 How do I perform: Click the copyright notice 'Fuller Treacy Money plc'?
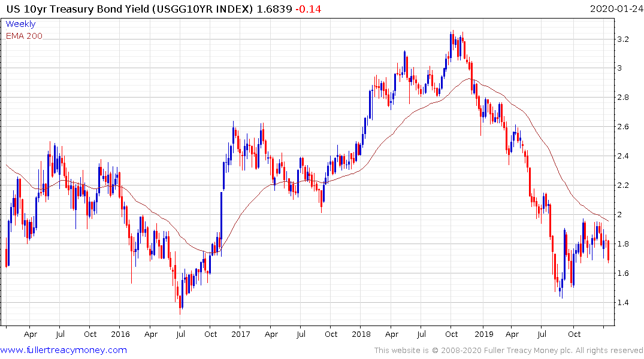point(528,351)
